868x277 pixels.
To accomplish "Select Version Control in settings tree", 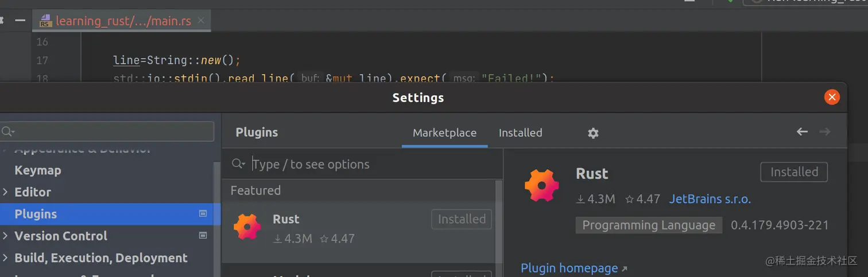I will coord(61,236).
